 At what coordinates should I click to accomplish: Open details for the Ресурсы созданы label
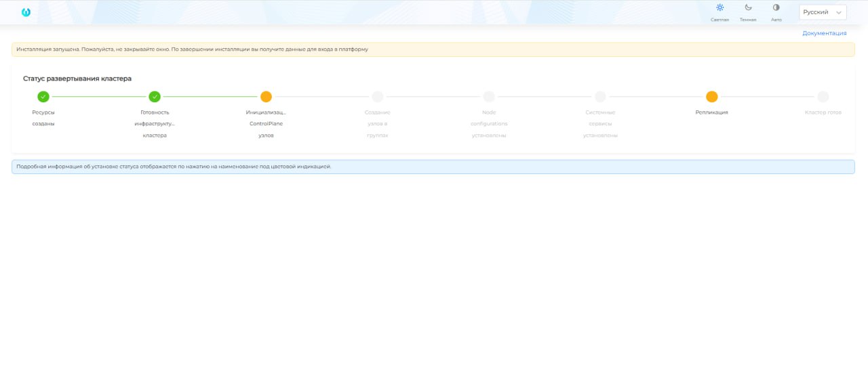43,118
